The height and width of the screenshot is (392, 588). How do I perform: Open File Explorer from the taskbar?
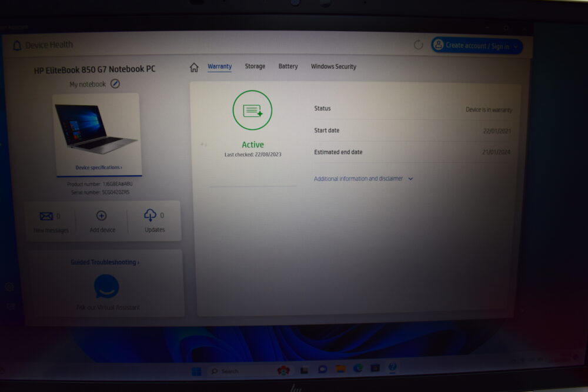click(340, 369)
